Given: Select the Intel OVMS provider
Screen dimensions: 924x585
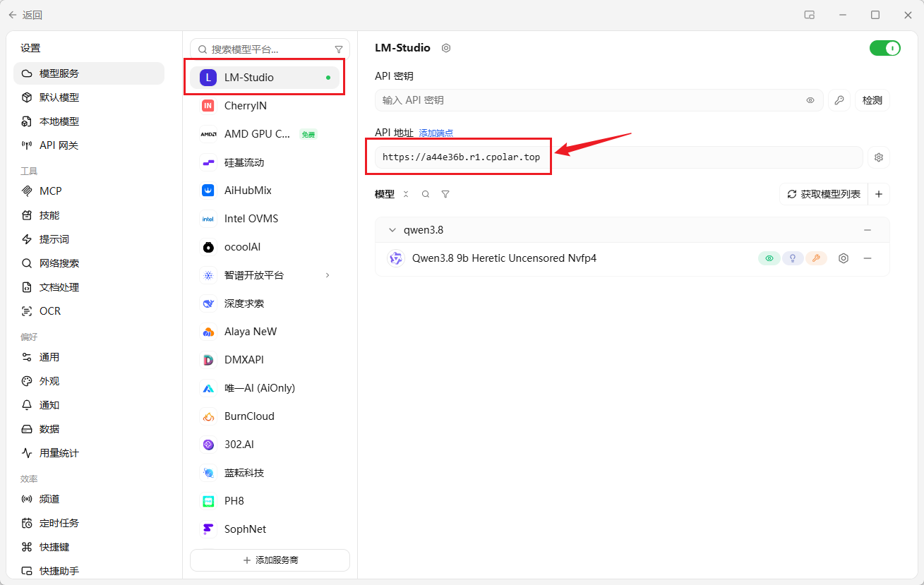Looking at the screenshot, I should pos(265,219).
